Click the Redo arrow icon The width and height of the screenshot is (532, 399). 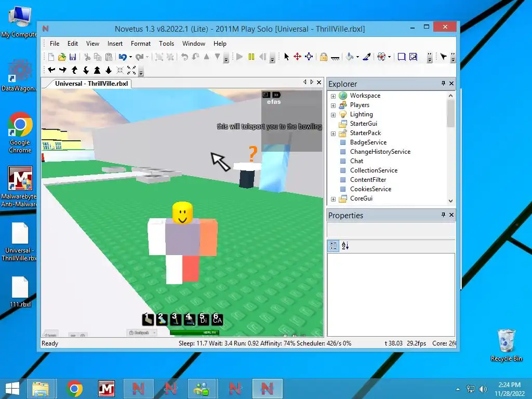point(139,57)
